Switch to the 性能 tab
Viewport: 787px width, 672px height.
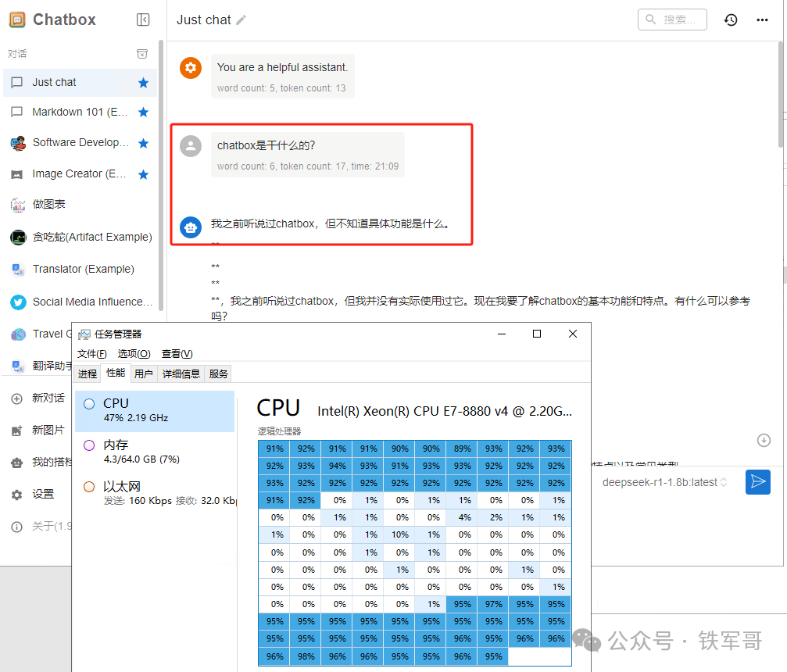[116, 373]
